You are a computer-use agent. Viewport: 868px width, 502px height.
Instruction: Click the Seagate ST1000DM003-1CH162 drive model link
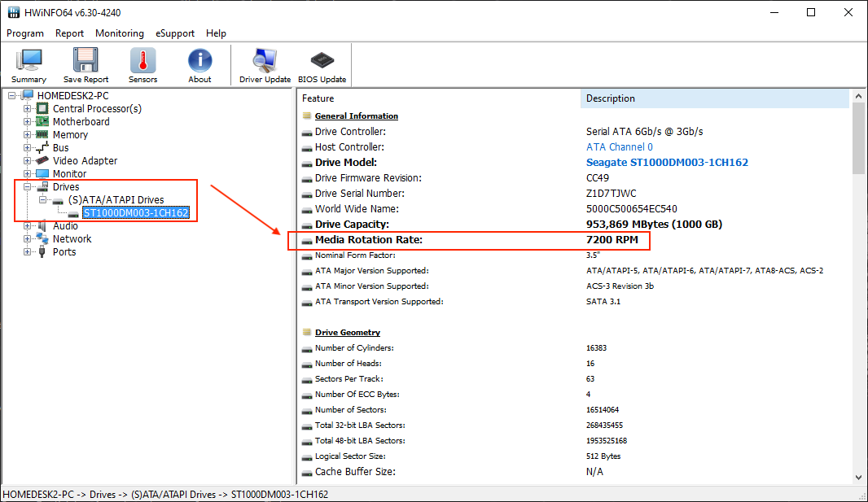pyautogui.click(x=667, y=162)
